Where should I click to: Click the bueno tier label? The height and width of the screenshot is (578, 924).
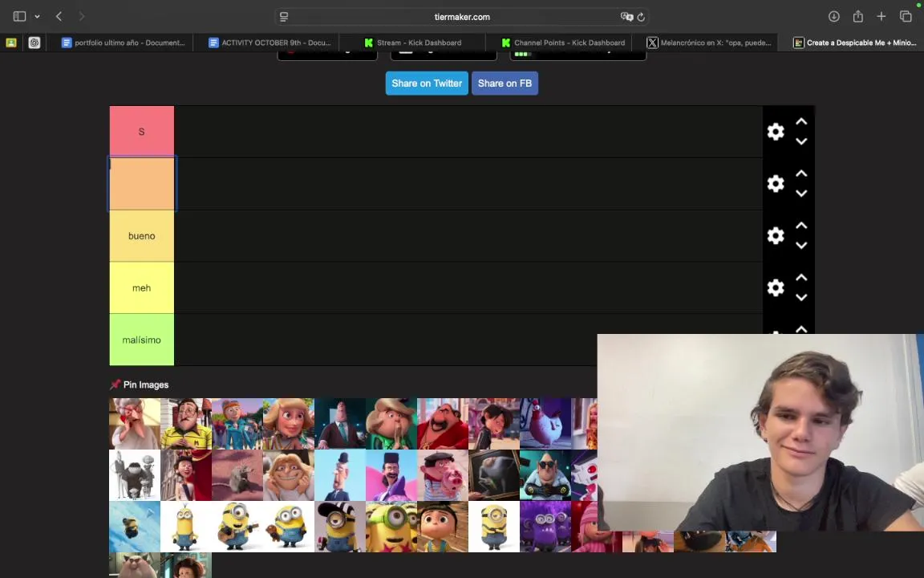click(141, 235)
